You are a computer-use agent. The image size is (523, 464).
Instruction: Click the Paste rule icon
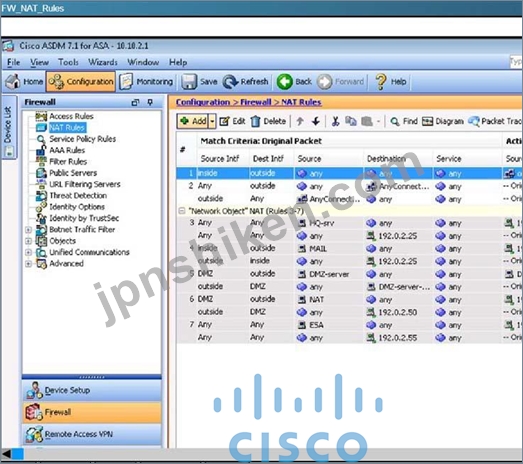point(367,121)
